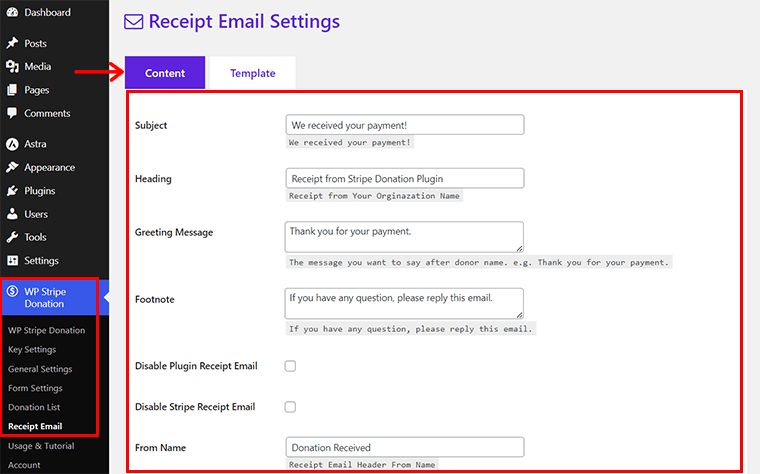Image resolution: width=760 pixels, height=474 pixels.
Task: Switch to the Content tab
Action: click(165, 73)
